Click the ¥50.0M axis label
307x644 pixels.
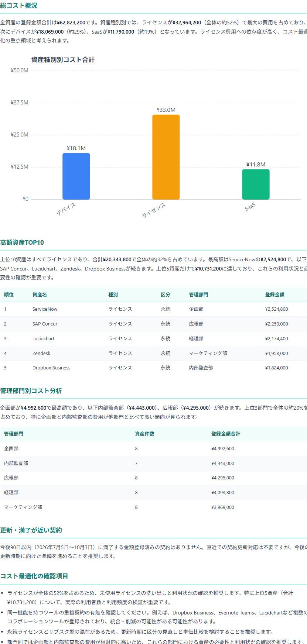point(20,70)
